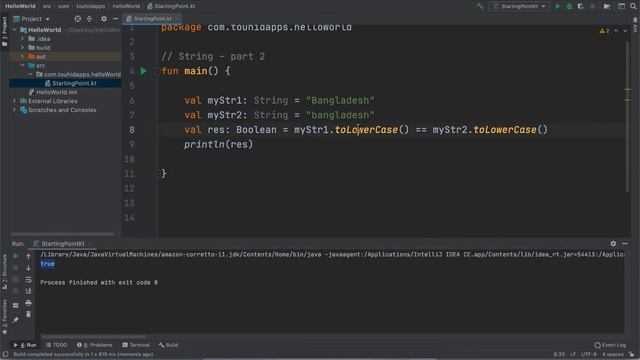640x360 pixels.
Task: Collapse the com.touhidapps.helloWorld package
Action: [30, 74]
